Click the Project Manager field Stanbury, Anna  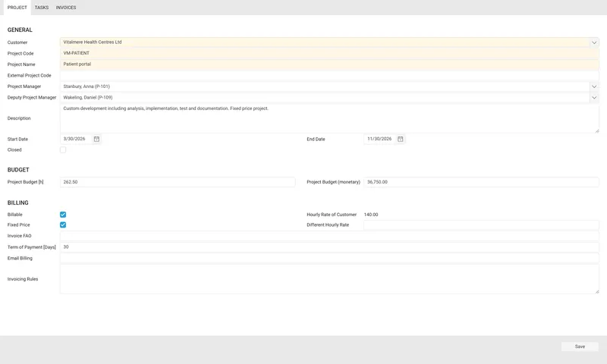pyautogui.click(x=325, y=86)
